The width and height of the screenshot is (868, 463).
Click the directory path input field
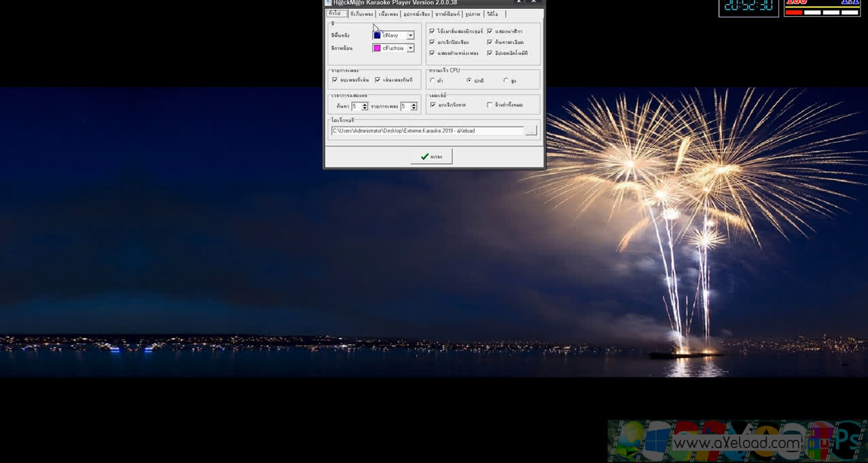click(x=427, y=130)
